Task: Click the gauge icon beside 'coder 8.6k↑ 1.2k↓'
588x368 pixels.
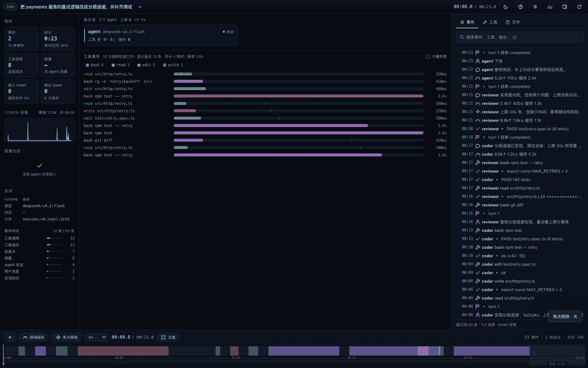Action: (478, 154)
